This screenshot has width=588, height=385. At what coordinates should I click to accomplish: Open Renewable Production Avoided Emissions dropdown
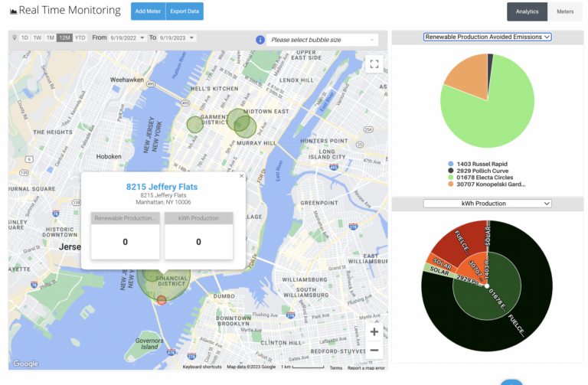click(487, 37)
